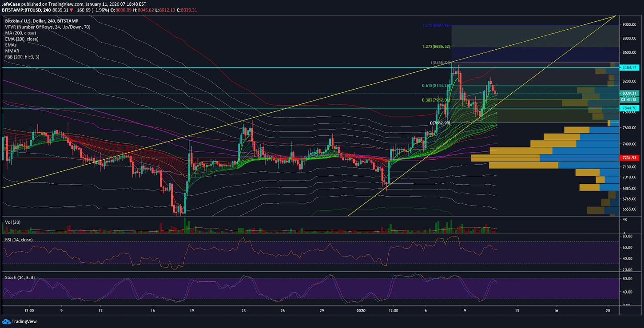
Task: Select the Stoch (14, 3, 3) pane label
Action: point(19,277)
